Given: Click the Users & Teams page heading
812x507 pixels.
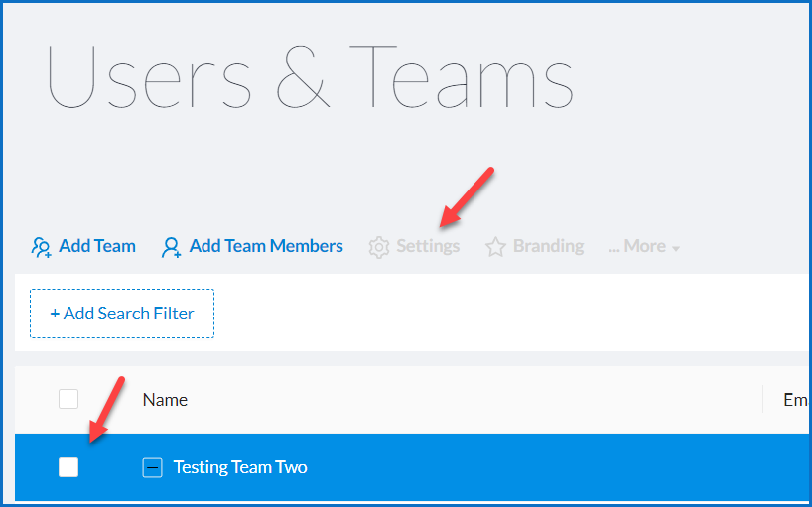Looking at the screenshot, I should pos(311,77).
